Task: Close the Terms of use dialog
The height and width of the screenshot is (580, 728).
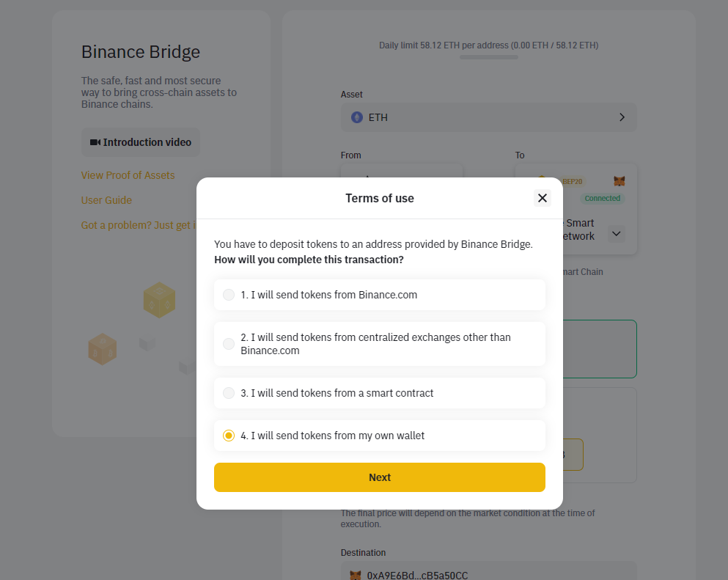Action: tap(543, 198)
